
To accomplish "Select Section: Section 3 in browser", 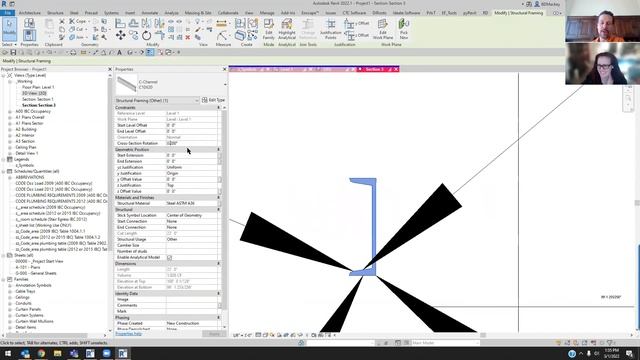I will point(39,105).
